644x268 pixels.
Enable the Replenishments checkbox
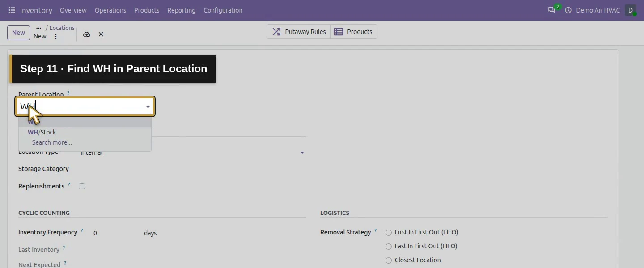[x=82, y=186]
